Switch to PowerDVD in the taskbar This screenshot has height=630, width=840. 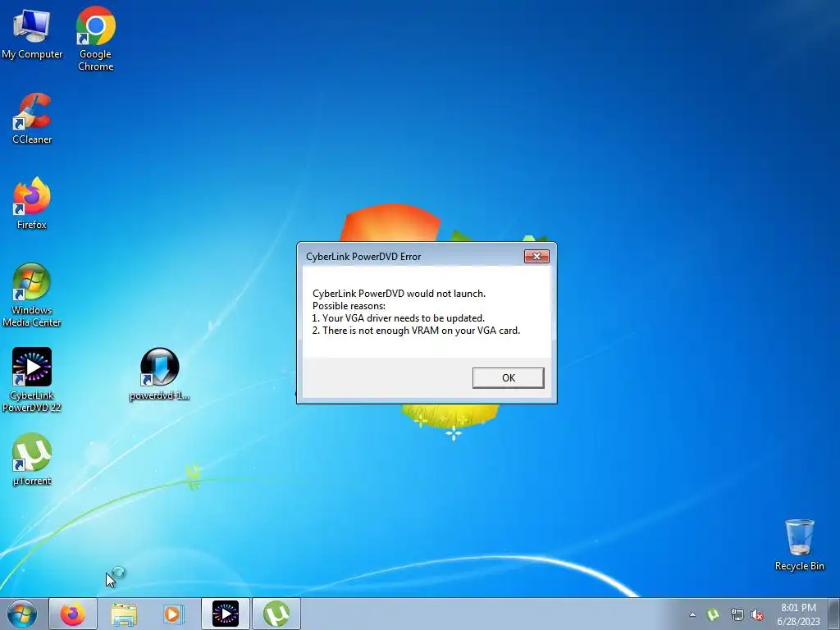pos(226,614)
